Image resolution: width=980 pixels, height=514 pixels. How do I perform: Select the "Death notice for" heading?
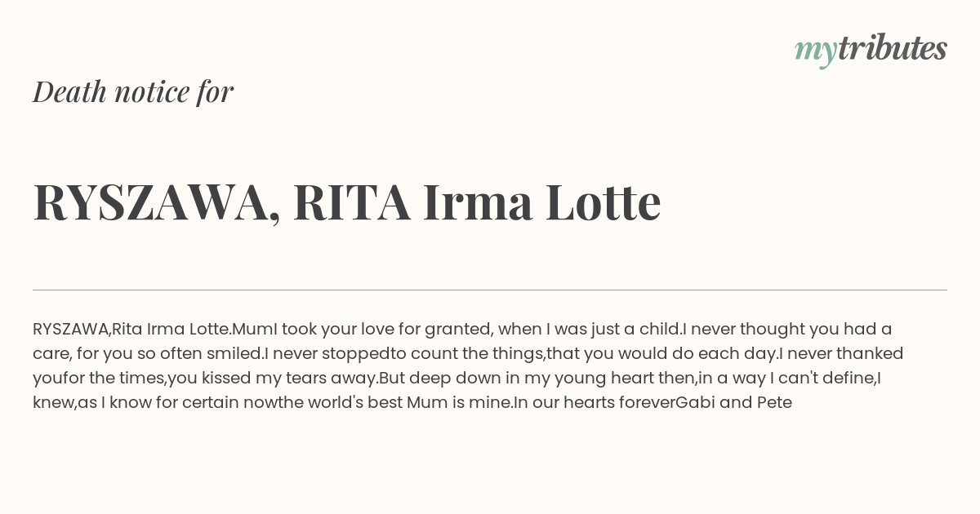(133, 91)
